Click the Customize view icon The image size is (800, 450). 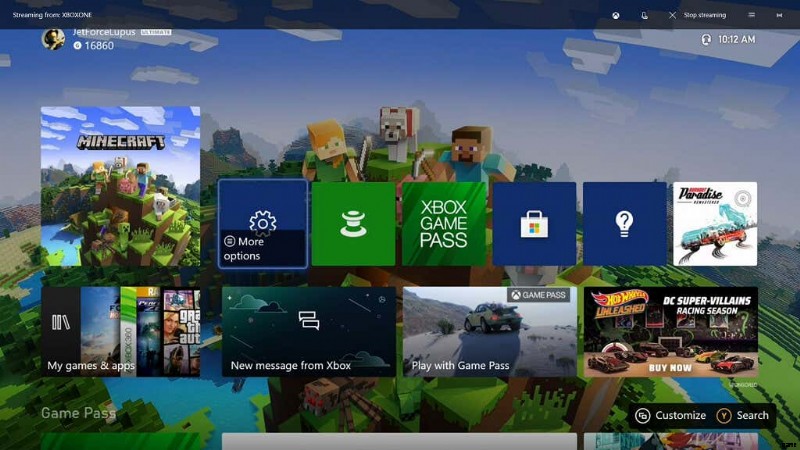[642, 416]
